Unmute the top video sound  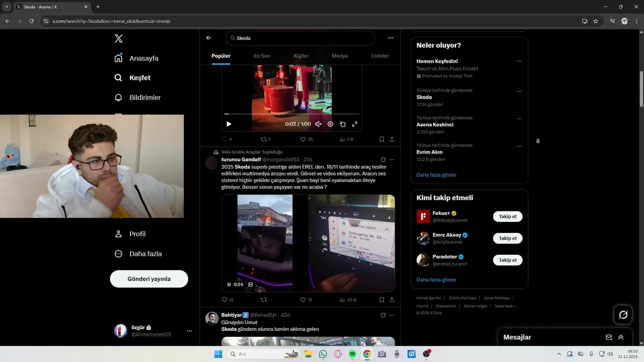[318, 124]
